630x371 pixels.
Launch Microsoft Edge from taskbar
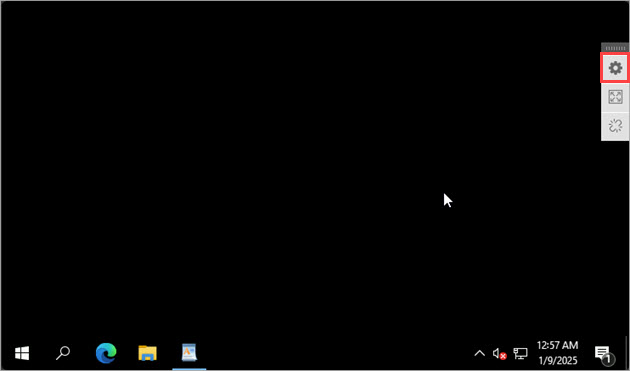[106, 353]
